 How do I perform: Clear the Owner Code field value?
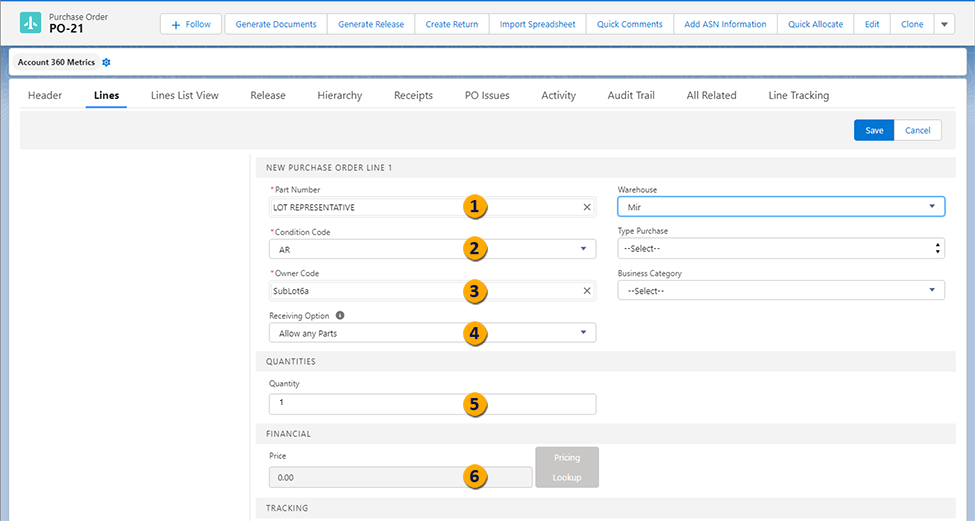[x=587, y=291]
